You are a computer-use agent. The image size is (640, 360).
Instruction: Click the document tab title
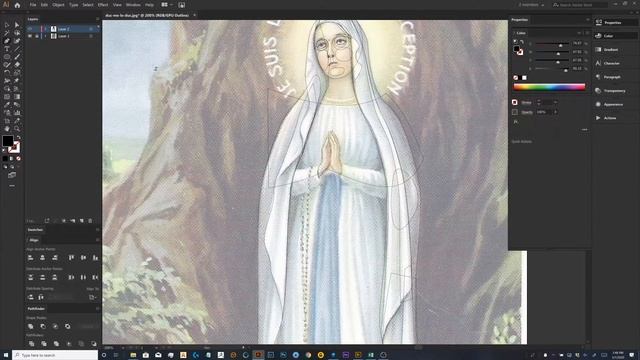coord(147,16)
